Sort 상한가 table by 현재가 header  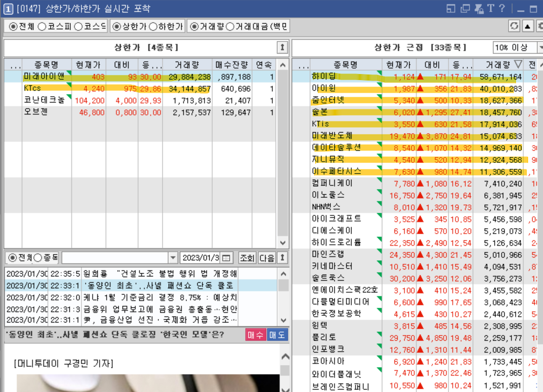click(88, 65)
